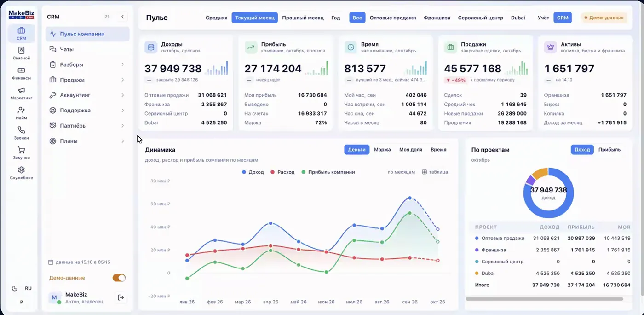
Task: Click the Чаты chat bubbles icon
Action: point(53,49)
